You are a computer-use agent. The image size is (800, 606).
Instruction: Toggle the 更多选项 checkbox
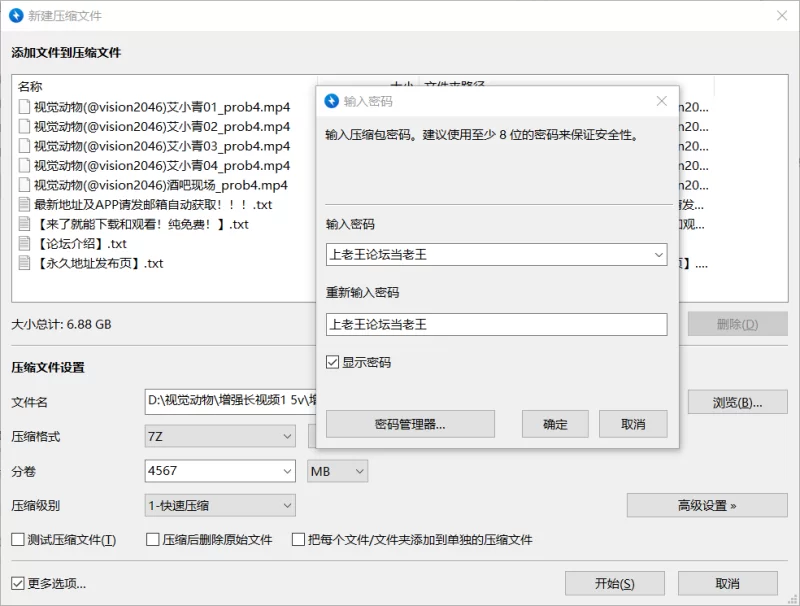pyautogui.click(x=18, y=584)
